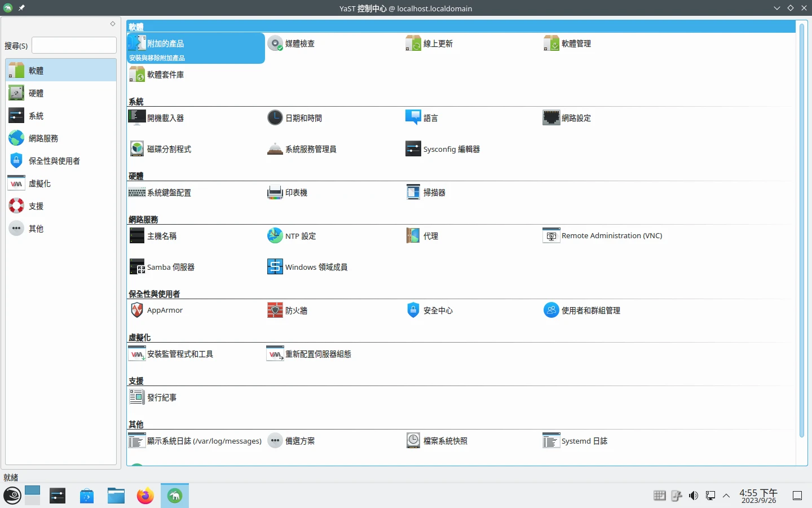Select 網路服務 category in sidebar
Viewport: 812px width, 508px height.
point(43,138)
